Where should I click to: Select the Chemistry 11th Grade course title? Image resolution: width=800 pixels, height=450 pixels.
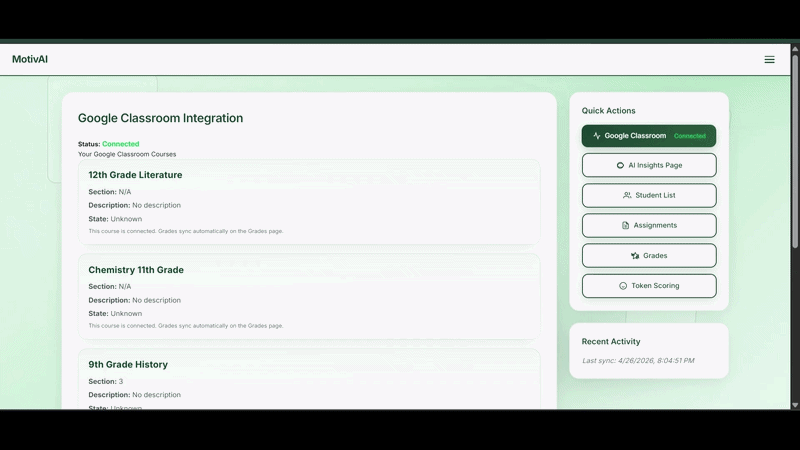(x=136, y=270)
